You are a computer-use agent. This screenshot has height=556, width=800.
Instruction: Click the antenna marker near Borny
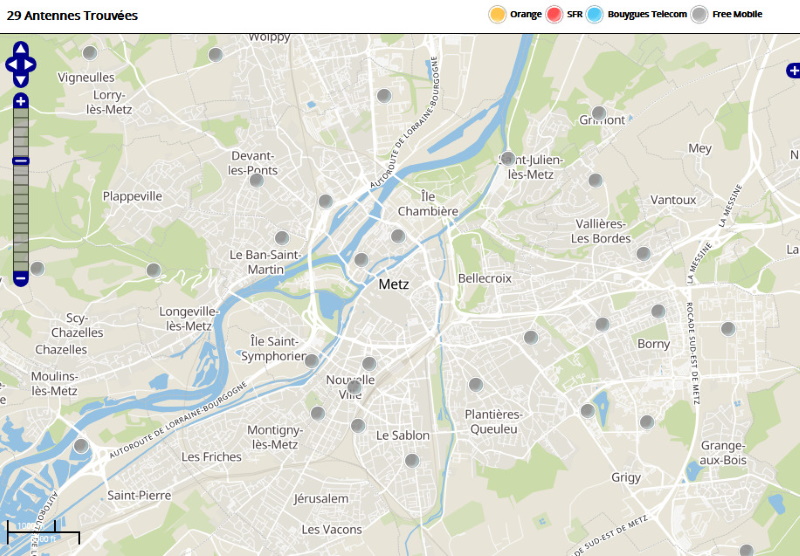click(x=658, y=311)
